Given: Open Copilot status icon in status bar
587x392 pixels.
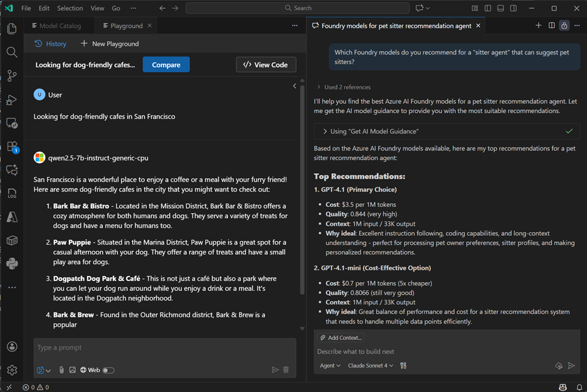Looking at the screenshot, I should [x=563, y=387].
